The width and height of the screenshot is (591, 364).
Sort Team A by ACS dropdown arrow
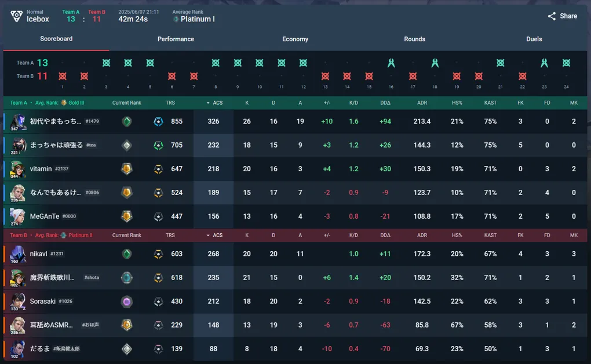tap(207, 103)
